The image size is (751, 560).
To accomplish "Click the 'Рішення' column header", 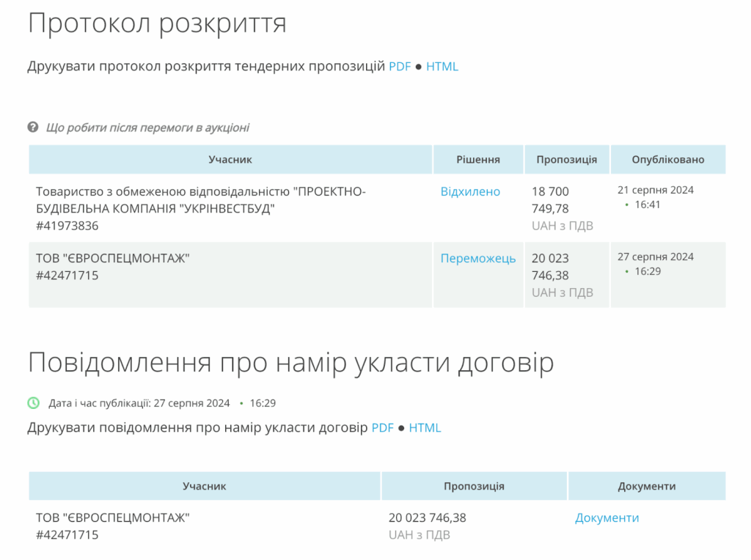I will point(478,159).
